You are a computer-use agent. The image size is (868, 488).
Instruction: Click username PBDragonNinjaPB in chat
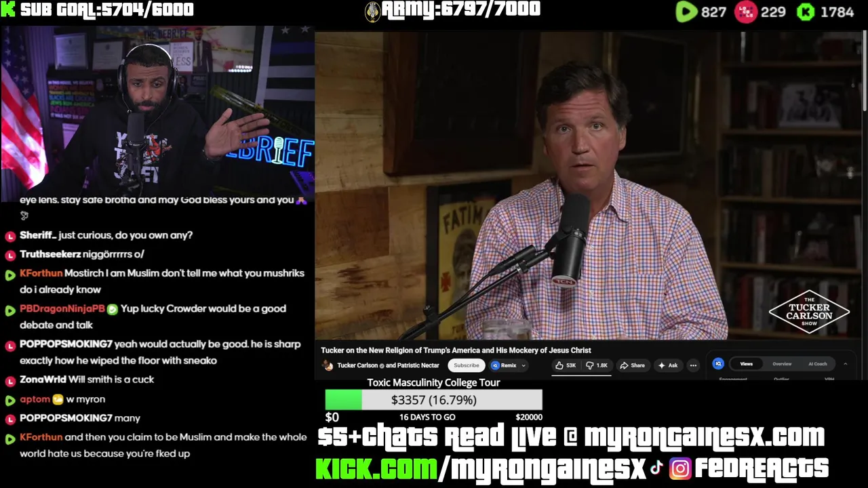pos(62,308)
